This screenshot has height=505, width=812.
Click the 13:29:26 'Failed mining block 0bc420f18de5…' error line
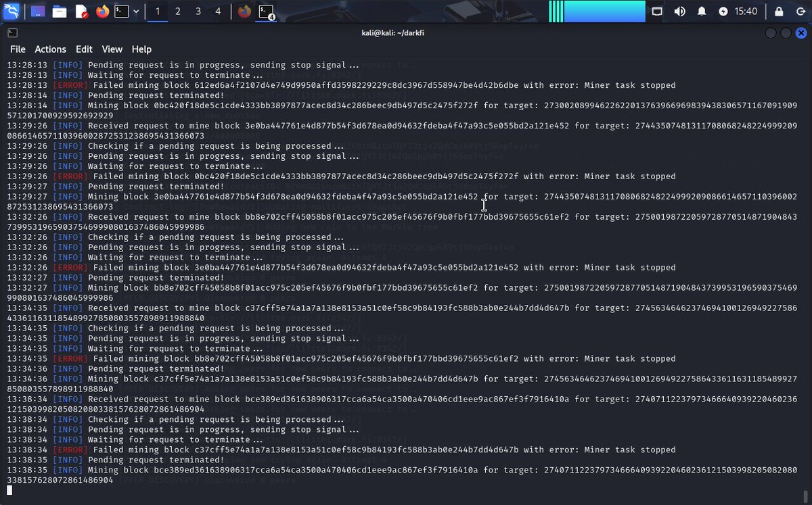pos(342,176)
